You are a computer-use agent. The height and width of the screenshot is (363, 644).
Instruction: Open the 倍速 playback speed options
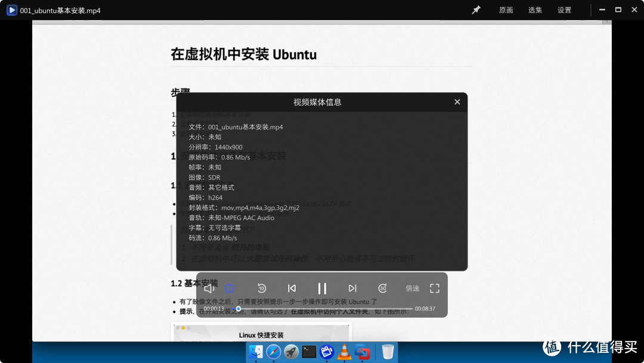click(x=413, y=288)
